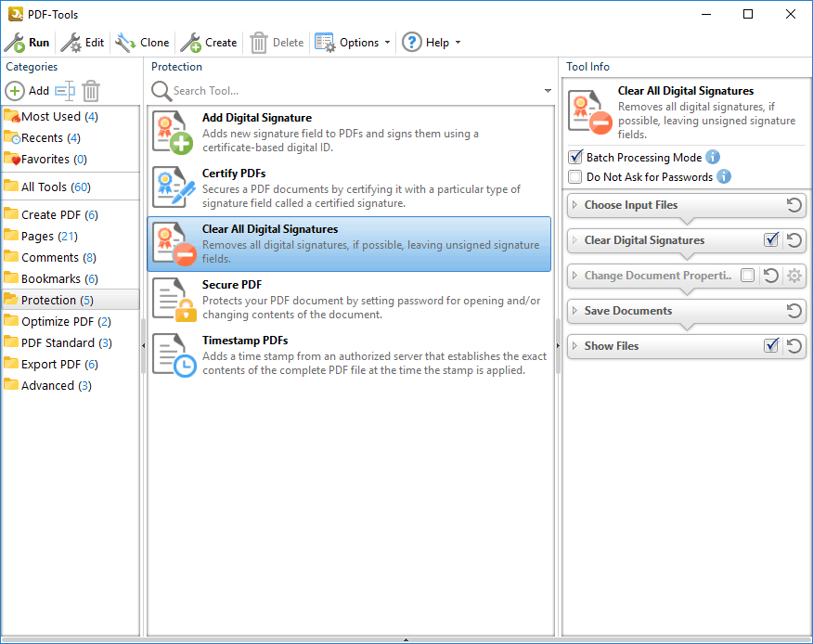Add a new category

(x=27, y=91)
